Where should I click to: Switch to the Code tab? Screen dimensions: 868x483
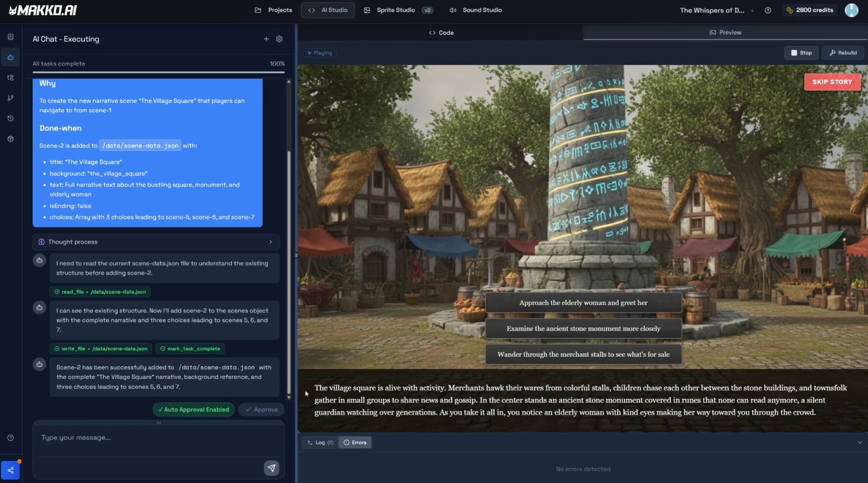441,33
